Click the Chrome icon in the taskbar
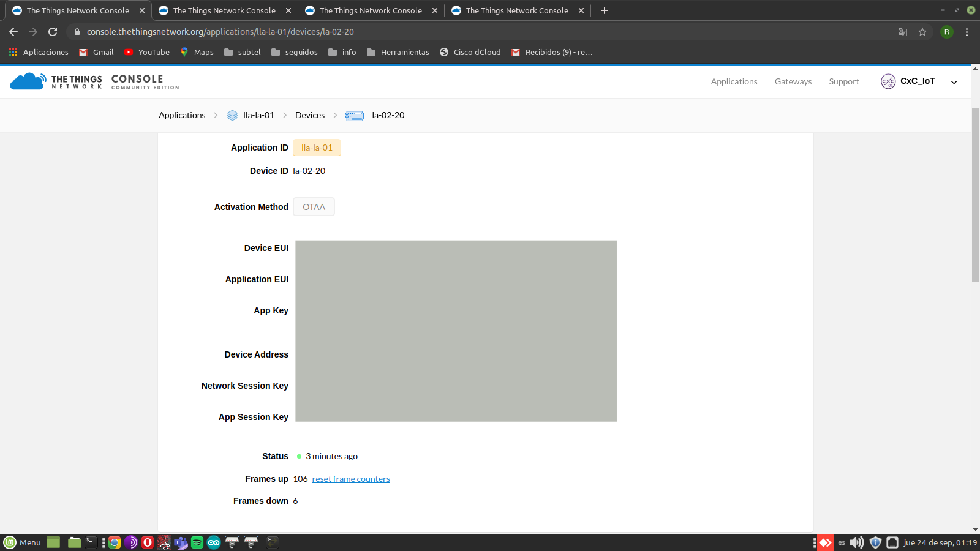Image resolution: width=980 pixels, height=551 pixels. 115,542
